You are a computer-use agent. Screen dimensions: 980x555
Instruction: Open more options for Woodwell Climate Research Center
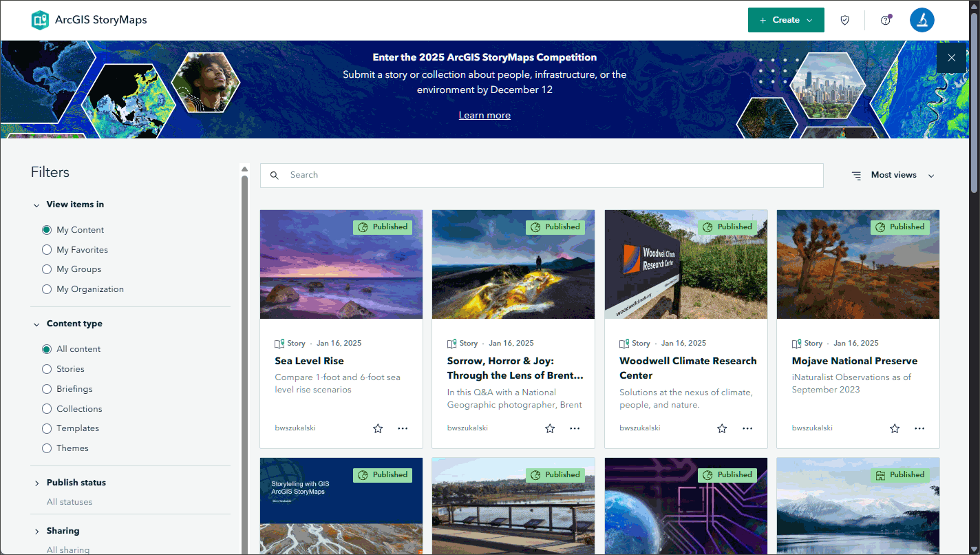747,428
